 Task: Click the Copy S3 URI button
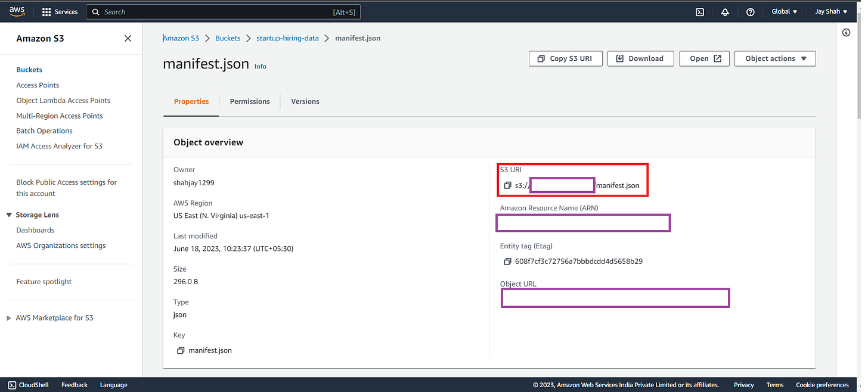tap(566, 58)
